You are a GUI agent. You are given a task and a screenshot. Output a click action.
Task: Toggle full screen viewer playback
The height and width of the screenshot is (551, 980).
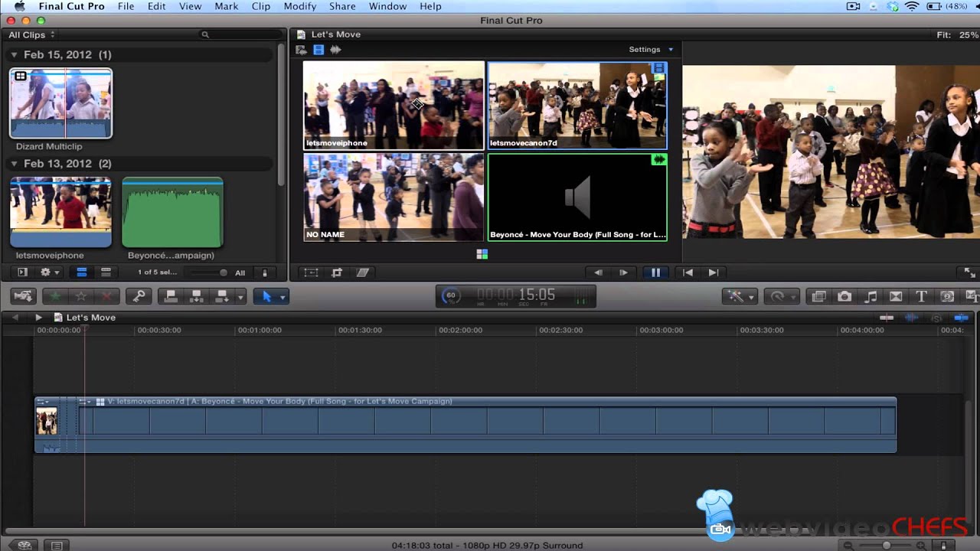pyautogui.click(x=969, y=272)
